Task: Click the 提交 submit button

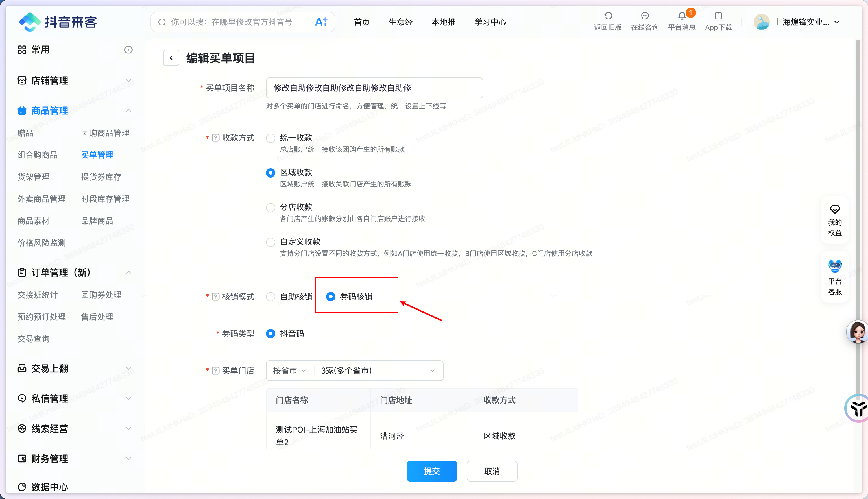Action: 431,471
